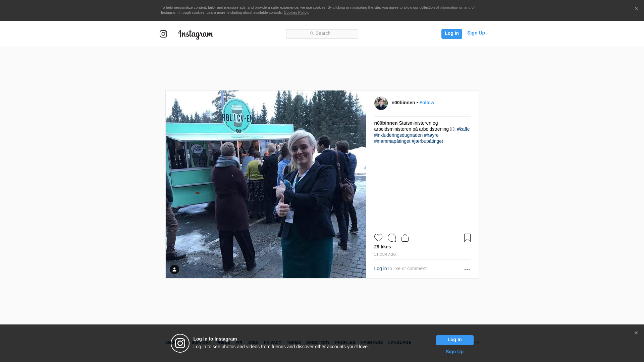The width and height of the screenshot is (644, 362).
Task: Open the three-dot more options menu
Action: [x=467, y=269]
